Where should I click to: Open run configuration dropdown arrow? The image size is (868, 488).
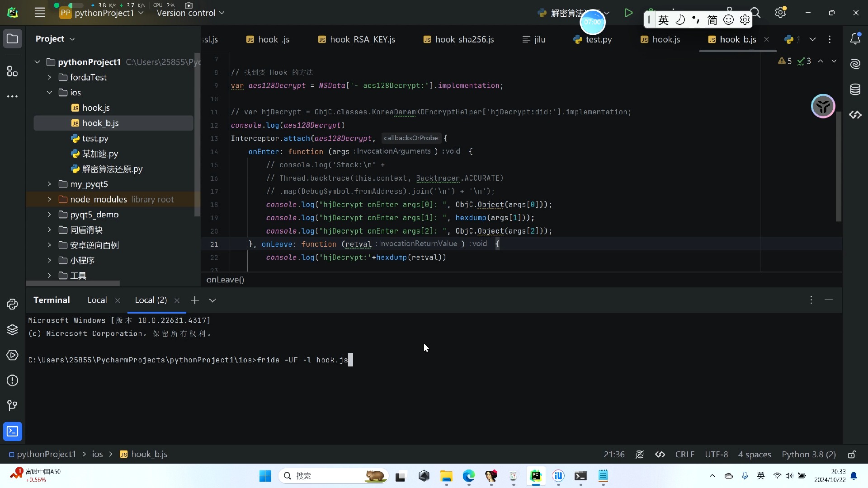[x=607, y=13]
